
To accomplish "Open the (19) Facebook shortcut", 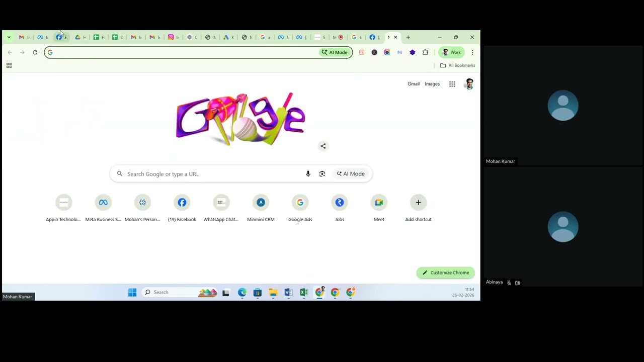I will tap(182, 208).
